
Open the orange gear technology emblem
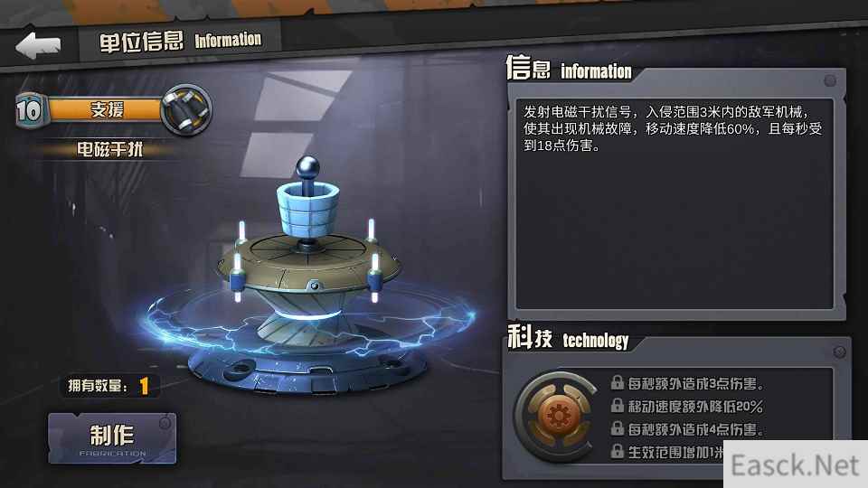tap(558, 416)
